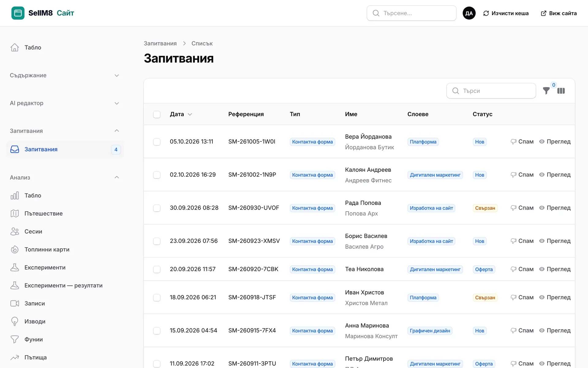This screenshot has width=588, height=368.
Task: Toggle table columns icon
Action: click(561, 91)
